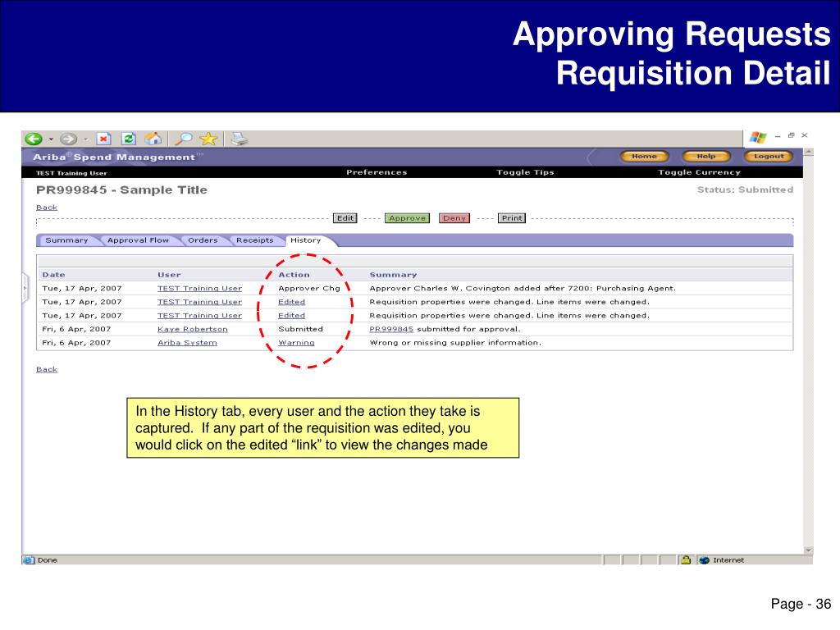Click the PR999845 - Sample Title heading
The width and height of the screenshot is (840, 630).
pyautogui.click(x=121, y=190)
